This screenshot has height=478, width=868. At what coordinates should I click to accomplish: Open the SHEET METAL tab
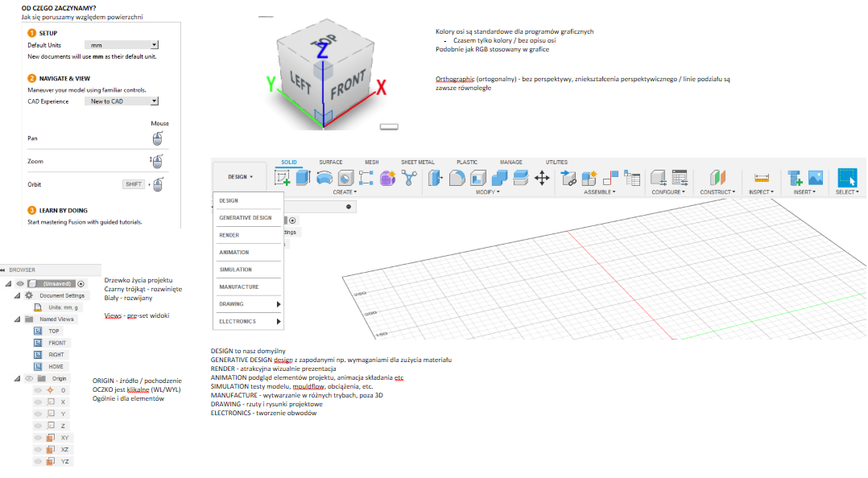417,162
